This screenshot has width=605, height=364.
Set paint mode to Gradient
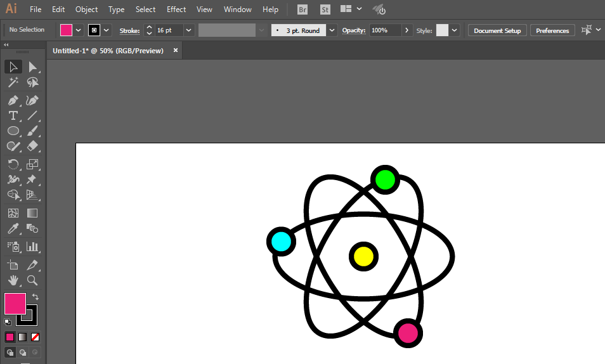coord(22,337)
